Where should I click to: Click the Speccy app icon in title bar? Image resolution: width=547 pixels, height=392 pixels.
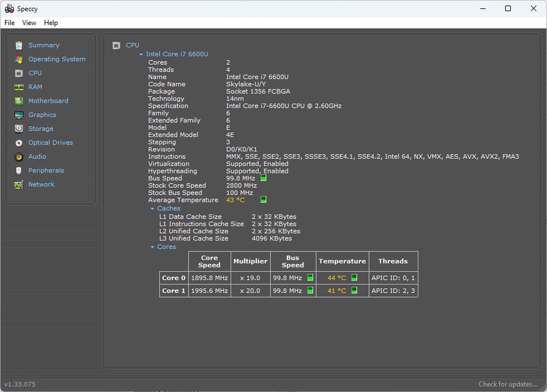pos(9,9)
